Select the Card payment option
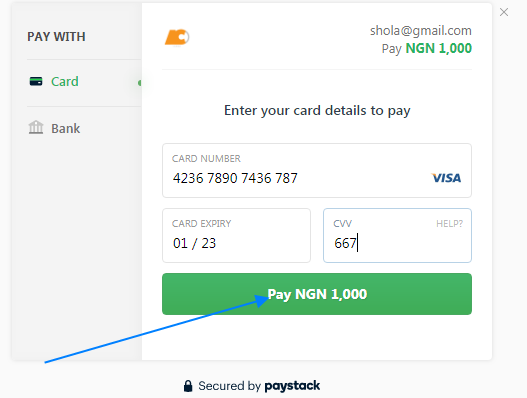 [x=65, y=82]
